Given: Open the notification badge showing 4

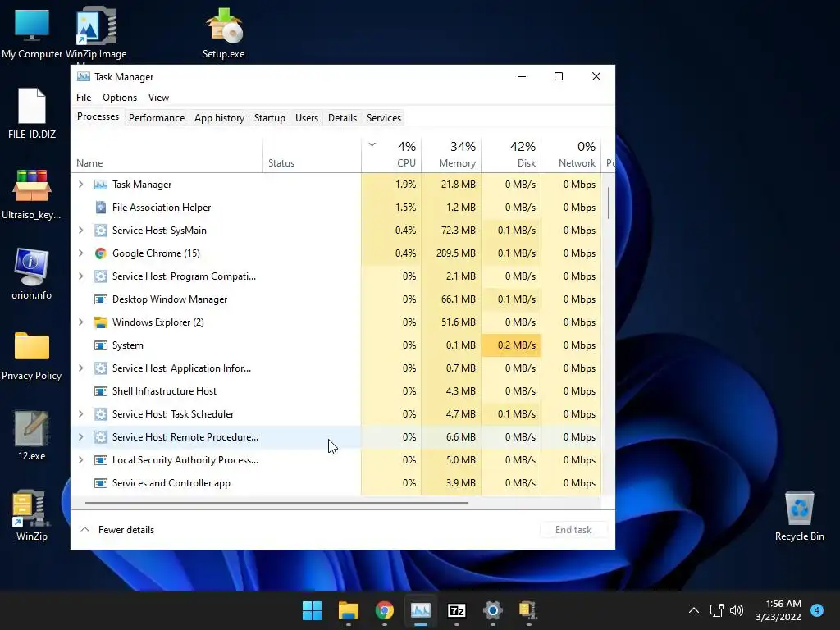Looking at the screenshot, I should coord(817,610).
